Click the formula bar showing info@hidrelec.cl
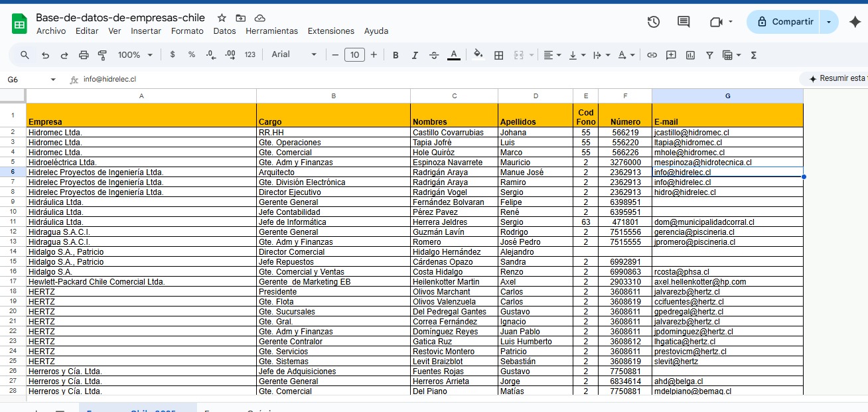This screenshot has width=868, height=412. tap(438, 80)
